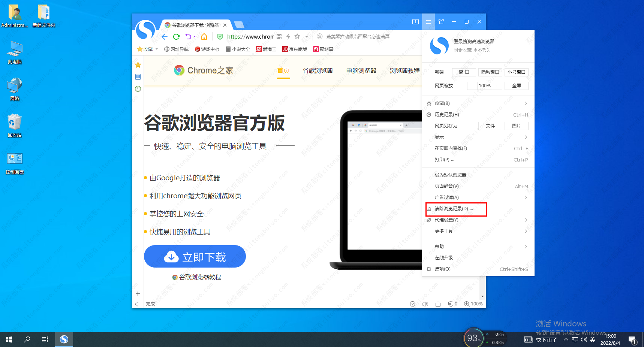Viewport: 644px width, 347px height.
Task: Open sidebar history clock icon
Action: coord(138,89)
